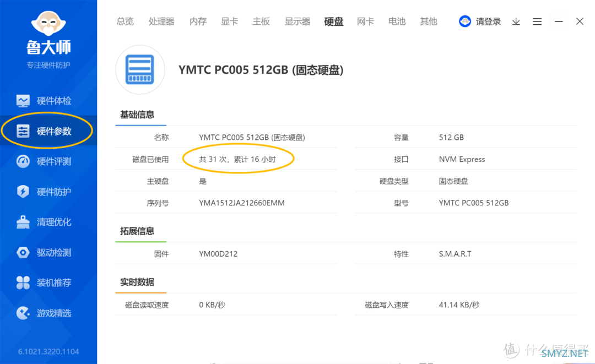595x364 pixels.
Task: Click the user avatar icon
Action: click(465, 21)
